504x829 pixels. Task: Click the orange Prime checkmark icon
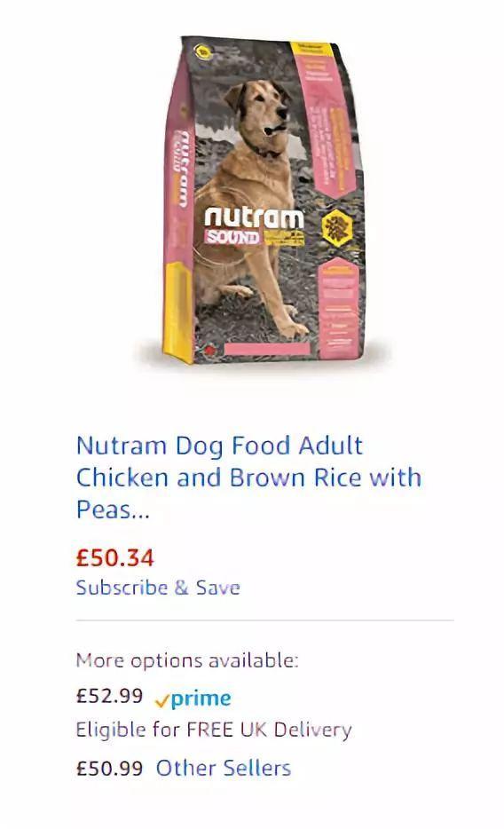[x=161, y=700]
